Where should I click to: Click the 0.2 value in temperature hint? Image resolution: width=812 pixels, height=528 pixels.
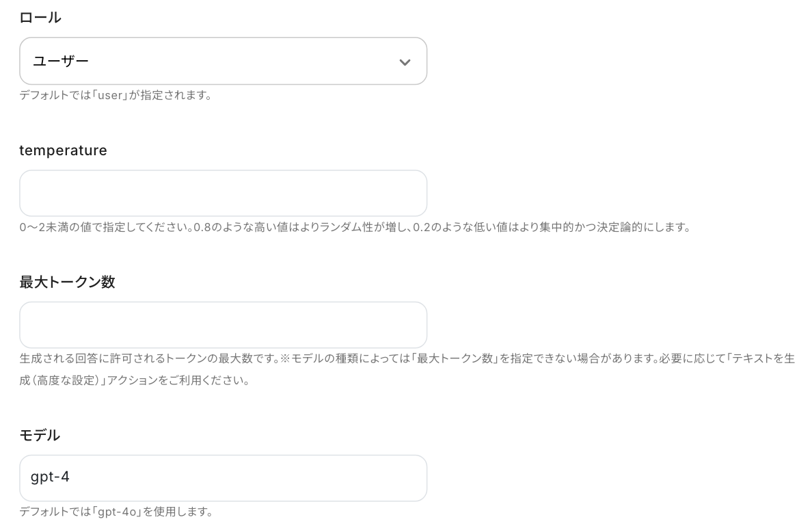[422, 227]
